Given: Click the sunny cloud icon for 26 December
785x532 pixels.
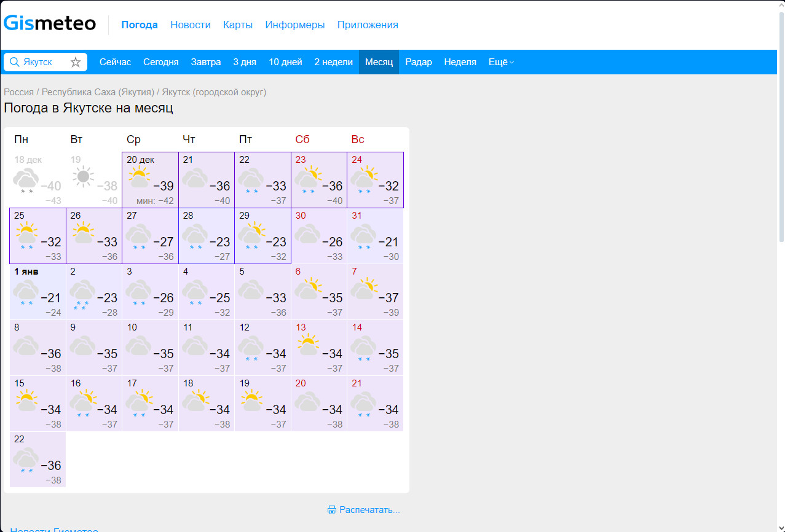Looking at the screenshot, I should click(83, 233).
